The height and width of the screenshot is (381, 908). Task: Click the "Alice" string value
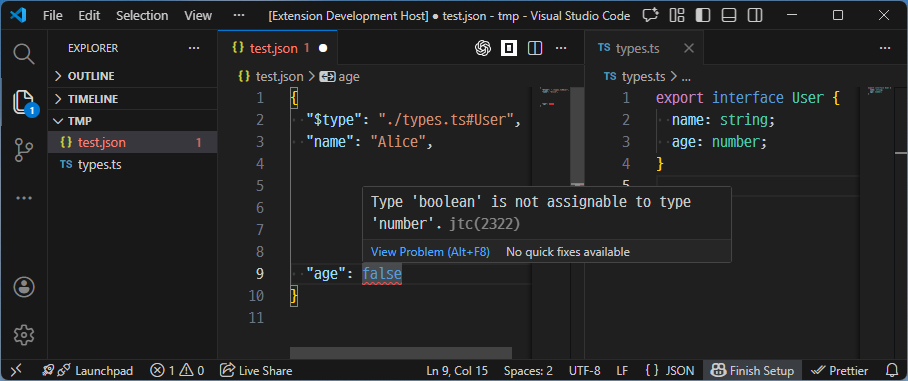point(398,142)
